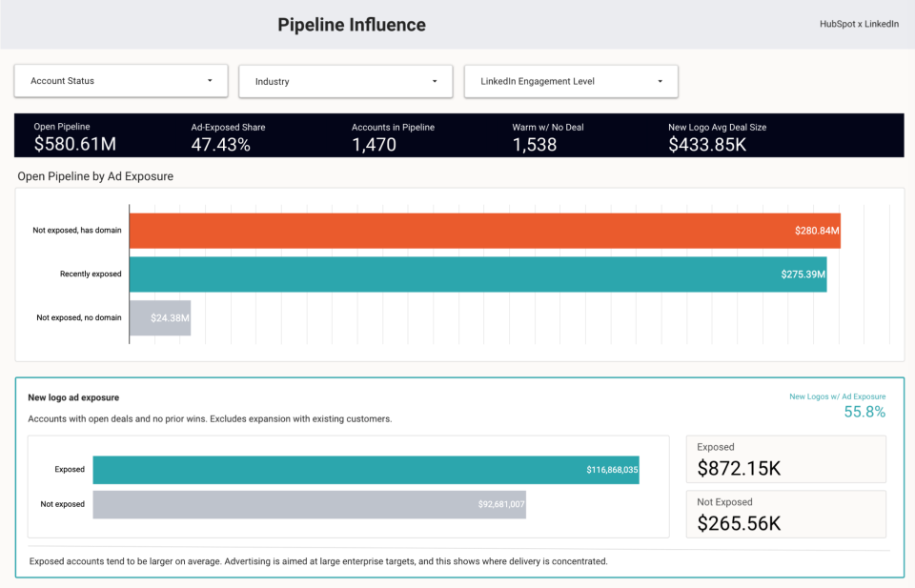Click the Open Pipeline $580.61M value
915x588 pixels.
74,144
